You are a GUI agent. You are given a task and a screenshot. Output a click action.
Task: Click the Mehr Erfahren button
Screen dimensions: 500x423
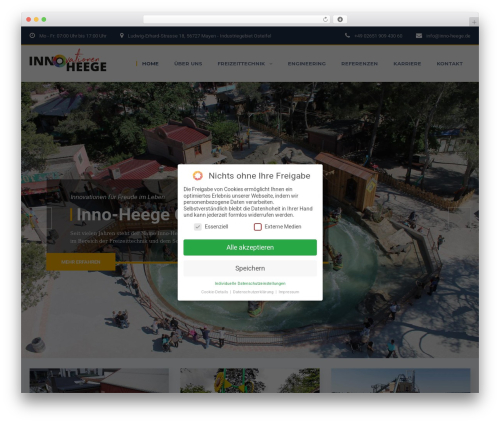pyautogui.click(x=81, y=262)
